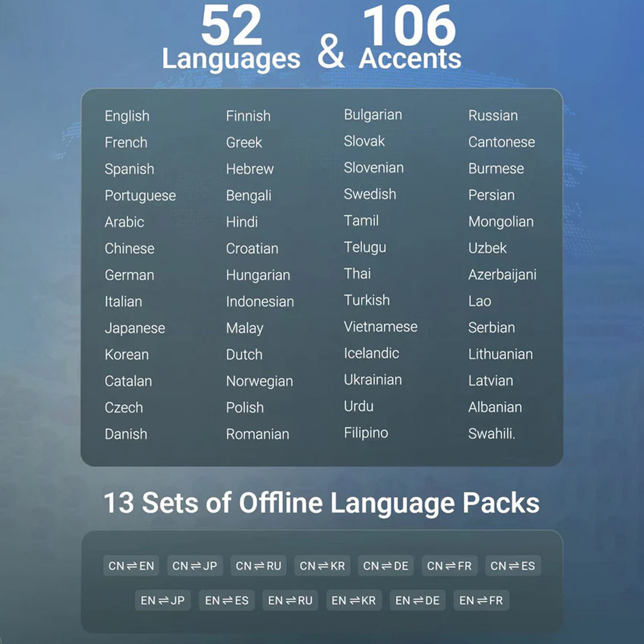Click Burmese in the language list

(496, 169)
